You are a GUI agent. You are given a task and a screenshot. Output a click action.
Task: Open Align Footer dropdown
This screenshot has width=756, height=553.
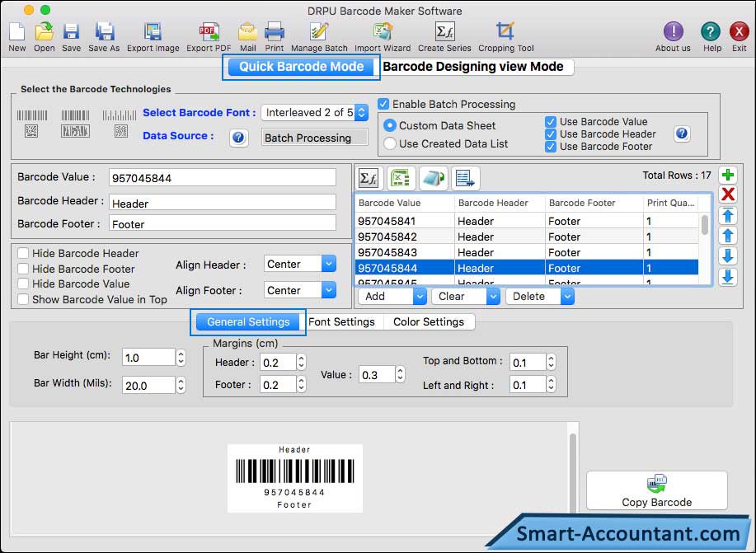300,290
